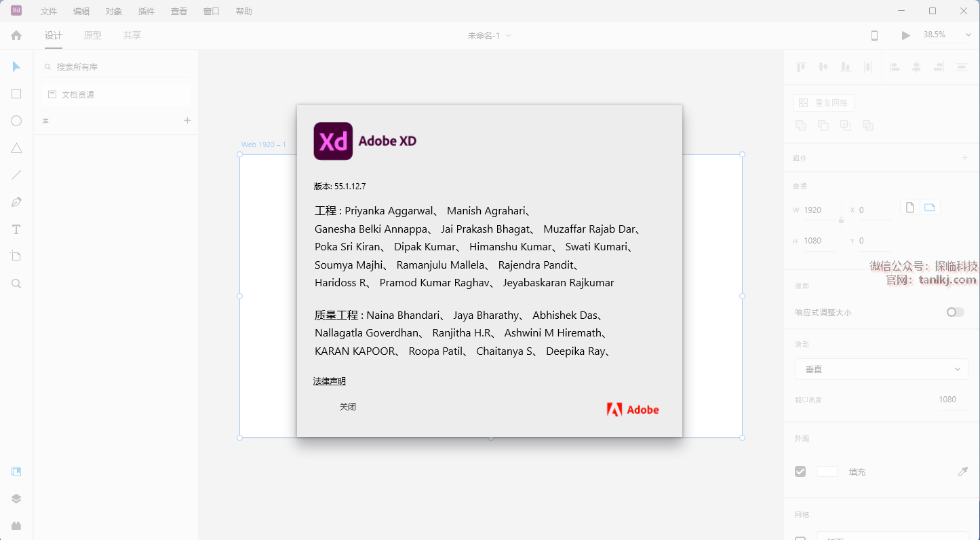Switch to the 共享 tab
This screenshot has height=540, width=980.
(132, 35)
